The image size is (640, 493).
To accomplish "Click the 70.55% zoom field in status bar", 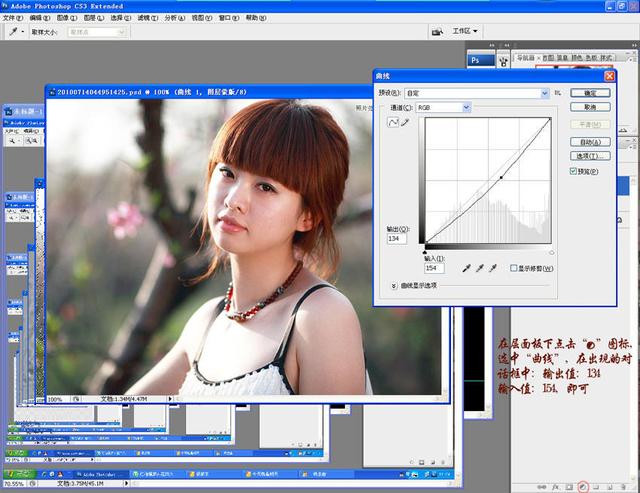I will (x=13, y=484).
